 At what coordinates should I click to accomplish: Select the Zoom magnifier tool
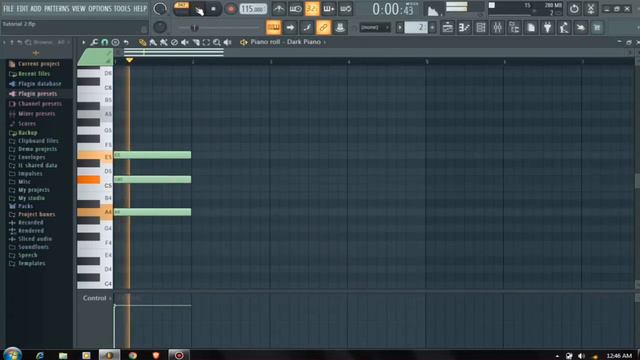point(217,42)
